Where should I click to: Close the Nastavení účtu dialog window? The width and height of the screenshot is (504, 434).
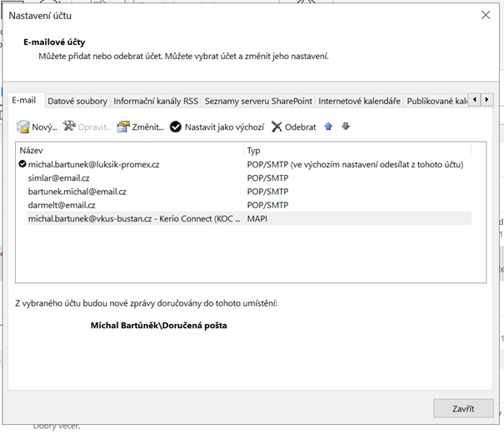tap(485, 15)
